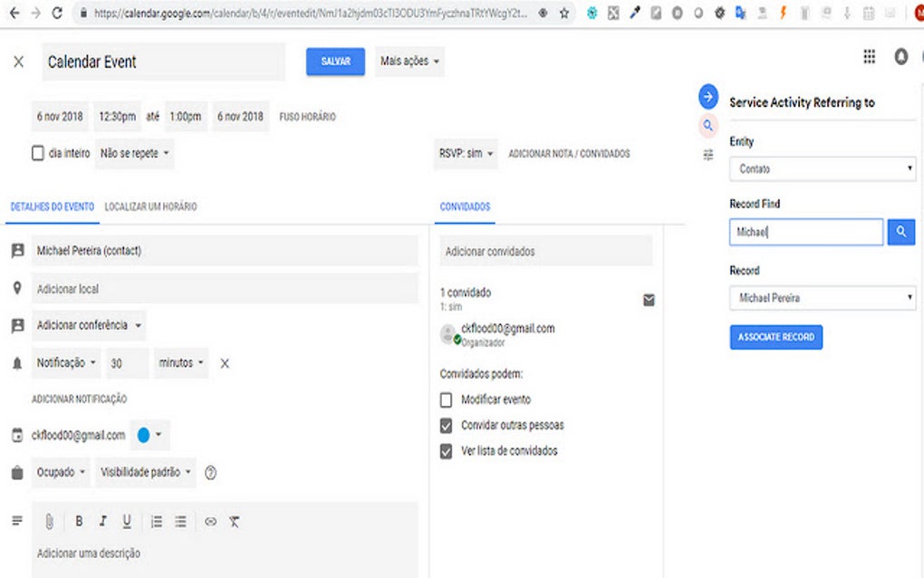Screen dimensions: 924x578
Task: Click Salvar to save the event
Action: (334, 62)
